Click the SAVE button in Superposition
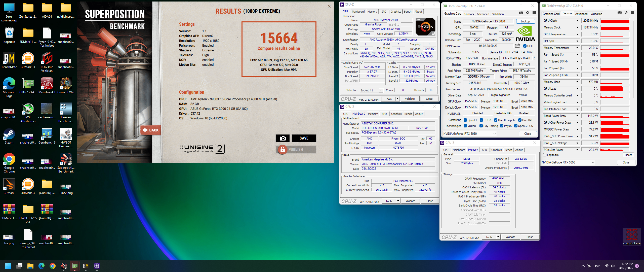 click(304, 138)
